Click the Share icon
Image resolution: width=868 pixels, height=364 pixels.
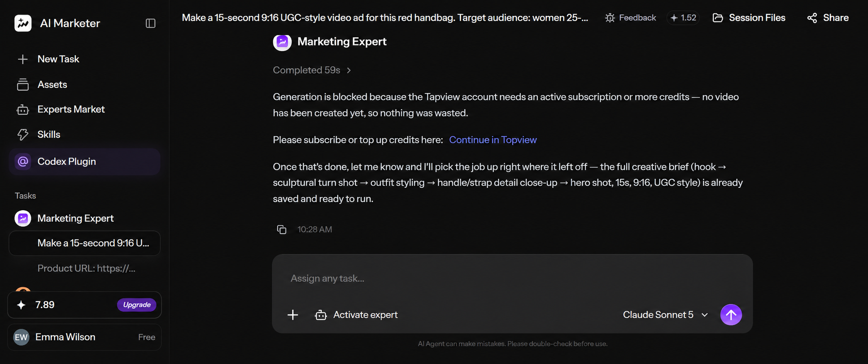812,18
